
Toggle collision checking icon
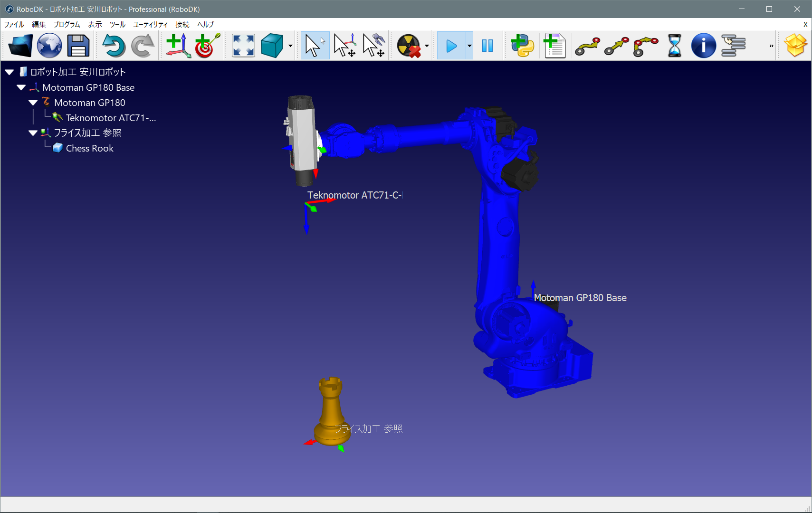click(409, 46)
